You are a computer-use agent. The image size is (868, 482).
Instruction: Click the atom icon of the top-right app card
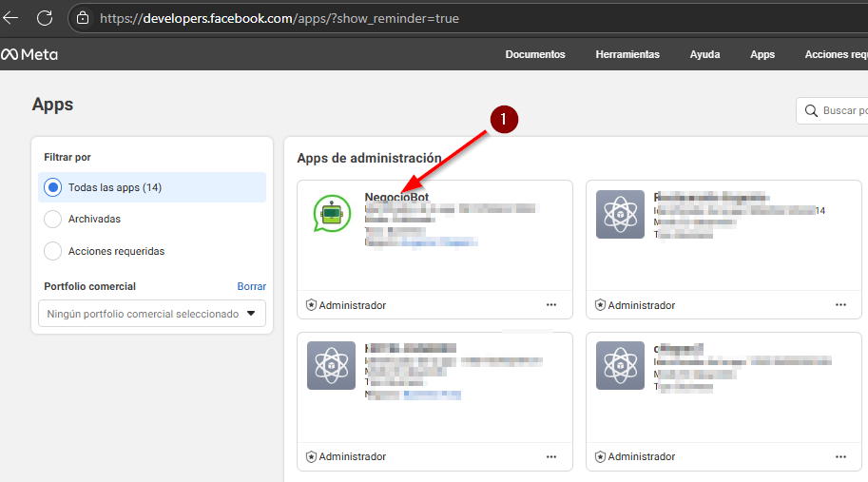click(620, 214)
